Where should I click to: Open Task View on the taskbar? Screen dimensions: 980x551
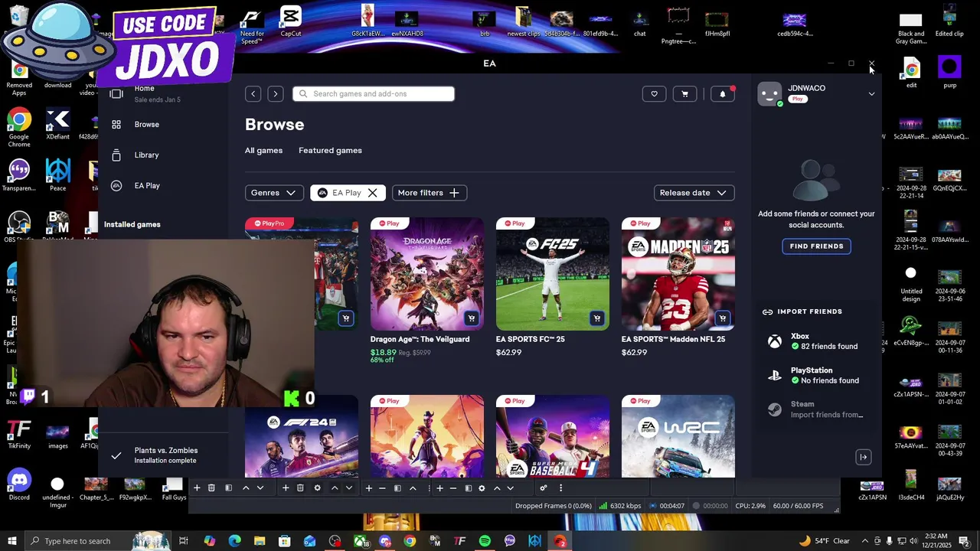[x=184, y=541]
